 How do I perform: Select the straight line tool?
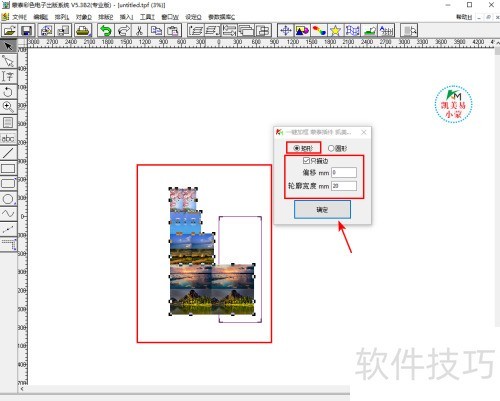point(8,153)
